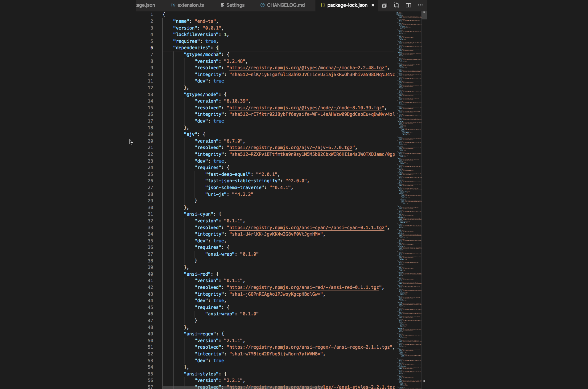The width and height of the screenshot is (588, 389).
Task: Click the "@types/node" key
Action: 201,95
